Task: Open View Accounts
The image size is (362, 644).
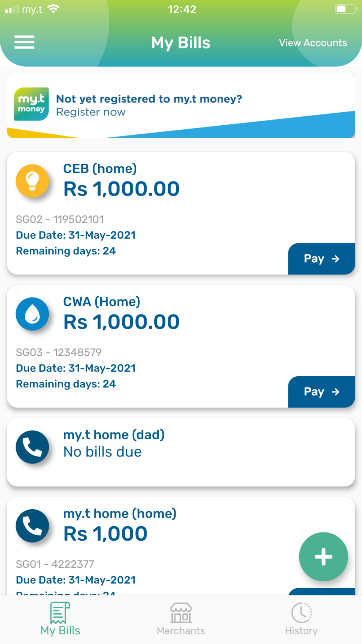Action: [313, 43]
